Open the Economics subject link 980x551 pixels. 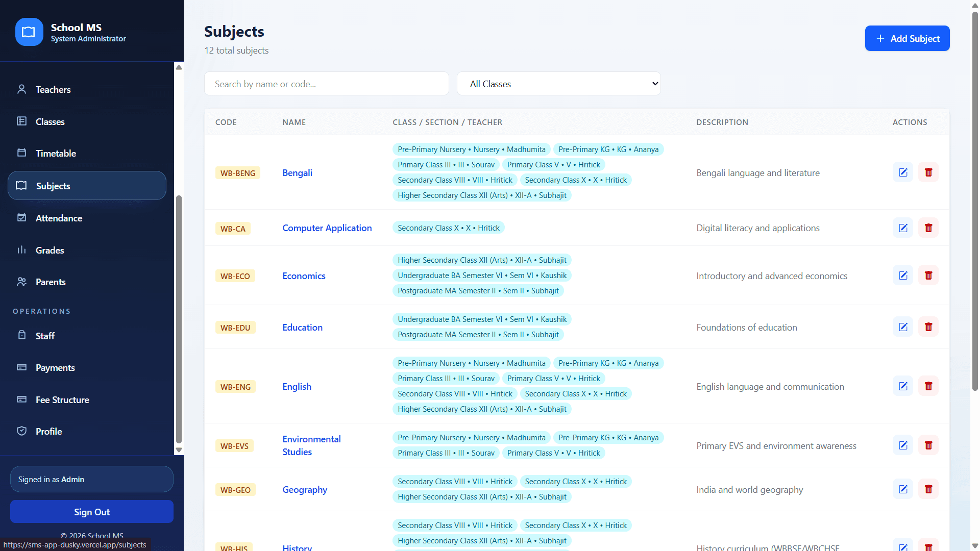(x=304, y=275)
